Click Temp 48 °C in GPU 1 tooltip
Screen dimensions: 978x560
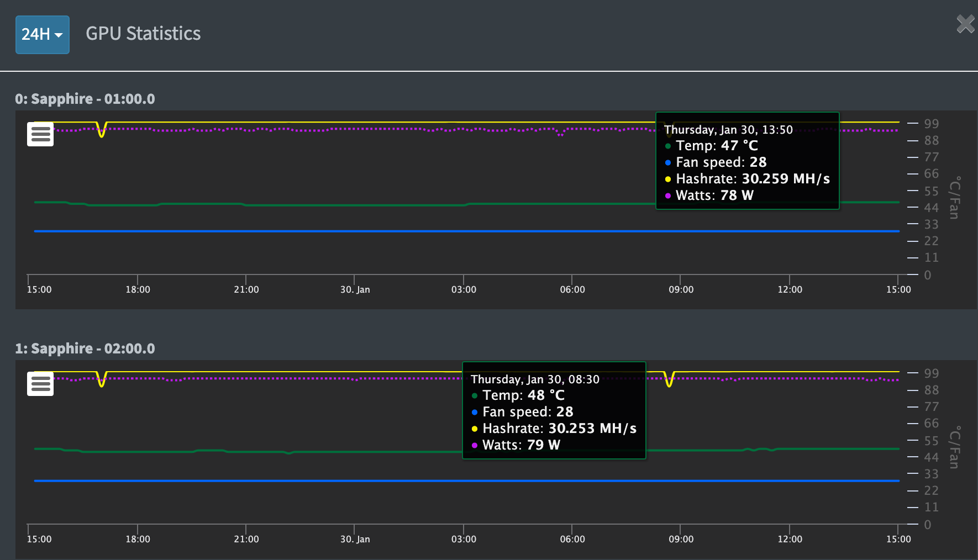click(518, 395)
